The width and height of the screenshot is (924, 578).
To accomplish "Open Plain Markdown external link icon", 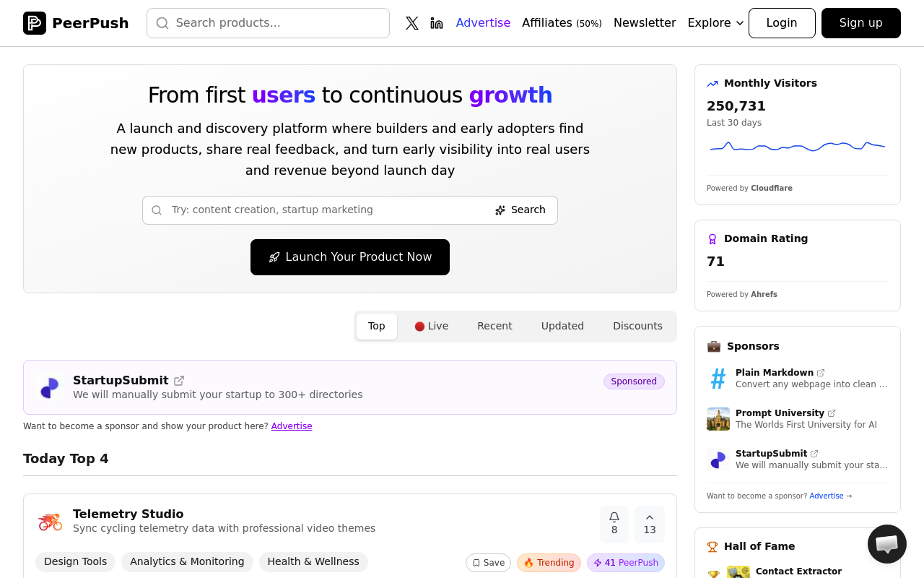I will 821,373.
